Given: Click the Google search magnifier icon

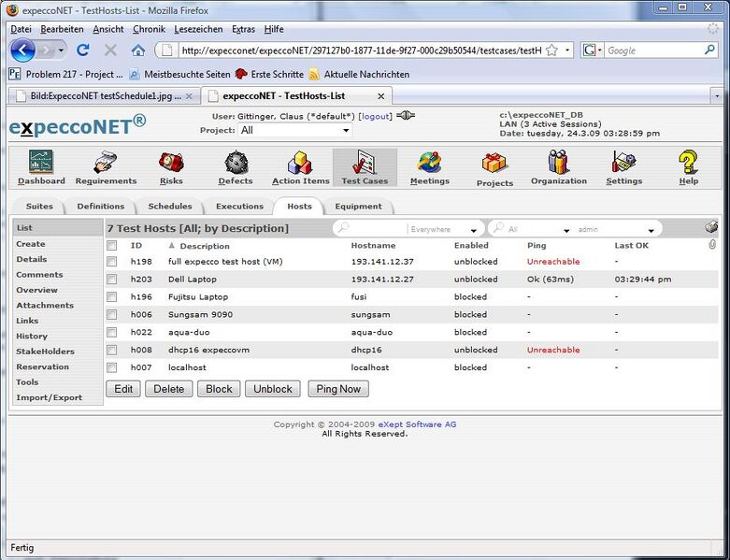Looking at the screenshot, I should coord(709,50).
